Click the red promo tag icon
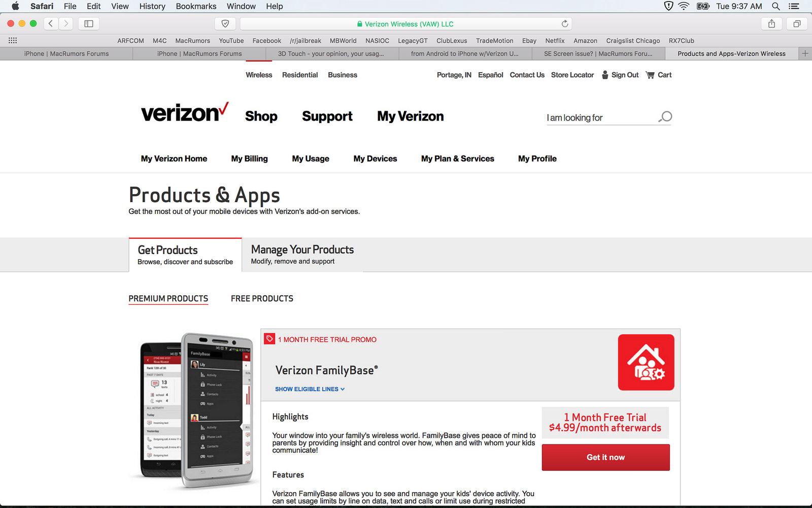Screen dimensions: 812x508 pos(269,339)
